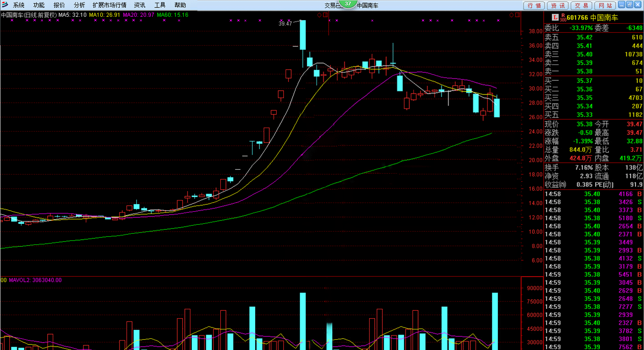644x350 pixels.
Task: Click the 今开 39.47 value
Action: [635, 124]
